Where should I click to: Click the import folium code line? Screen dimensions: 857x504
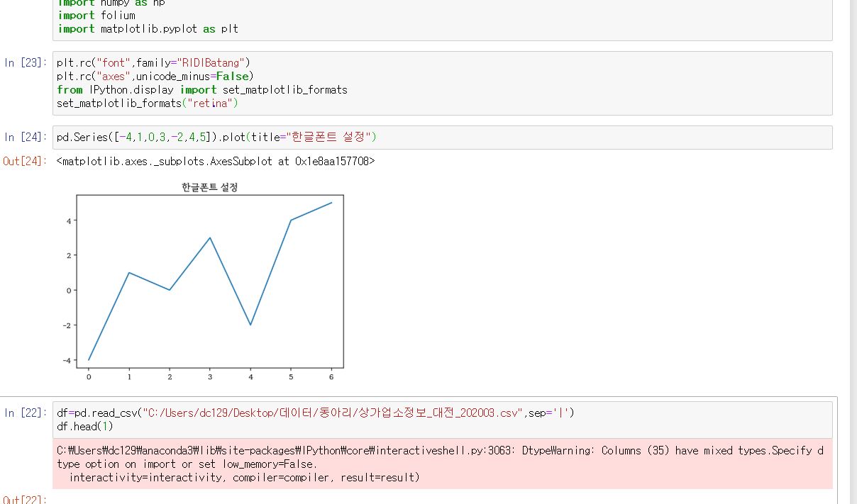click(x=96, y=15)
